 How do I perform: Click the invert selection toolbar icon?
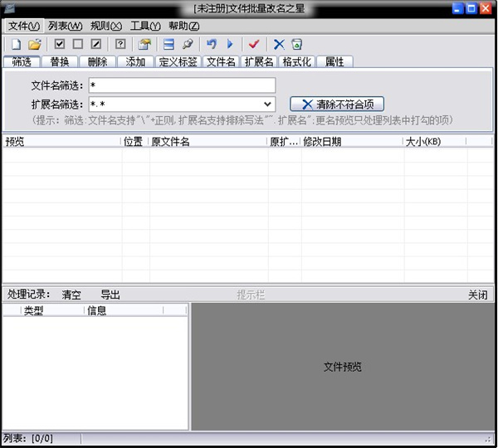96,44
